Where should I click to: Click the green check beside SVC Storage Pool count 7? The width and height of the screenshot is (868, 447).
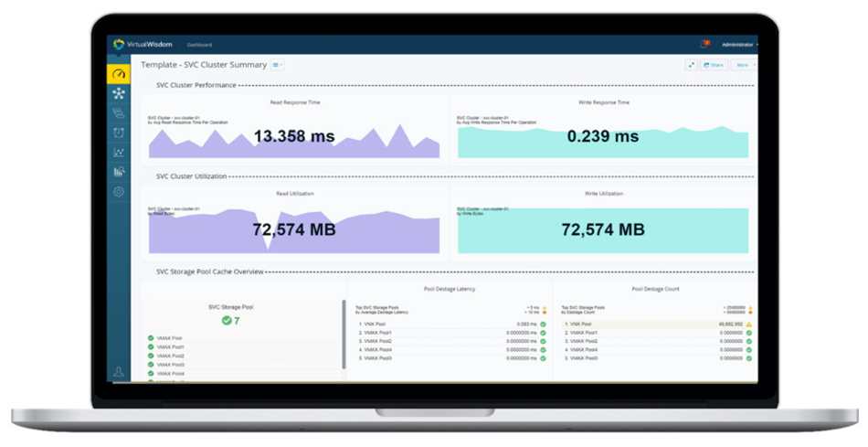coord(226,320)
